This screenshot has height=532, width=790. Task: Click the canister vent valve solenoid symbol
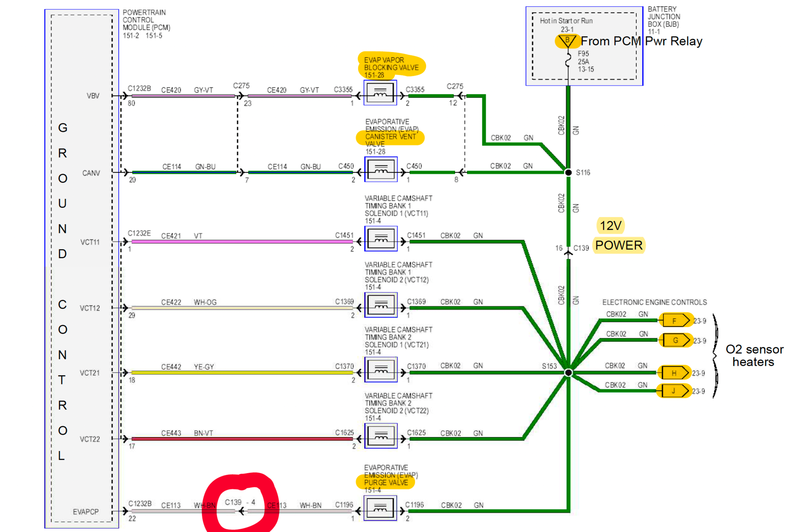coord(381,169)
